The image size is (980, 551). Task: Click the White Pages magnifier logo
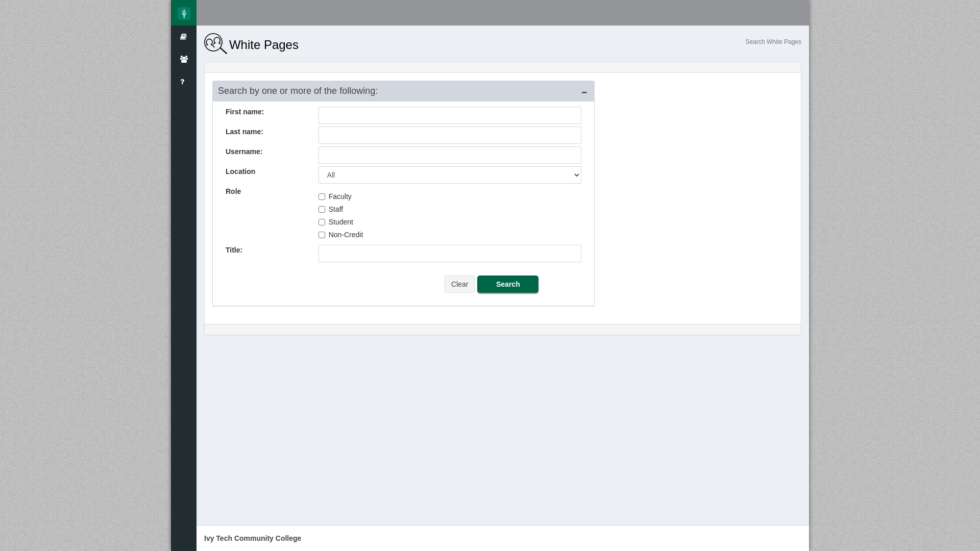coord(215,44)
